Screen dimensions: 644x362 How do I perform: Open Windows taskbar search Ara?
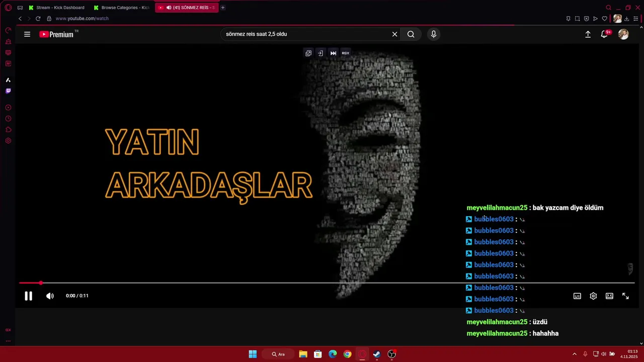click(x=278, y=354)
